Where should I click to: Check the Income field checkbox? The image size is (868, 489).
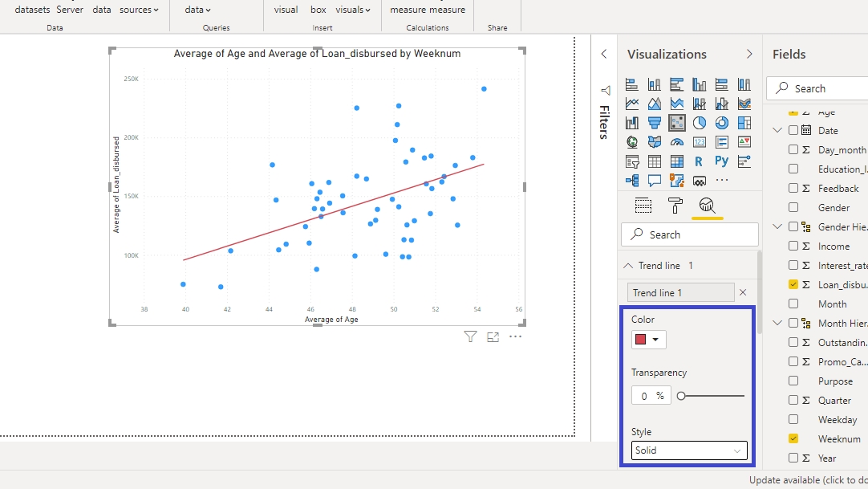tap(793, 247)
